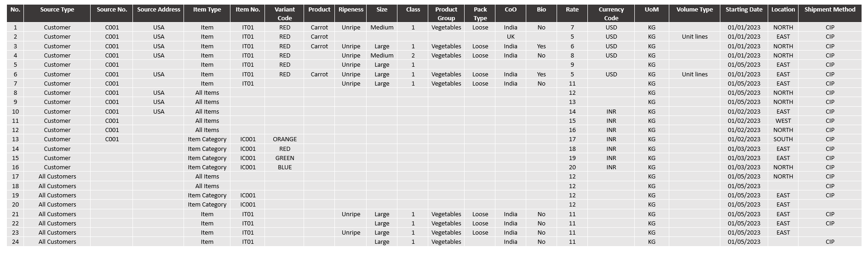The height and width of the screenshot is (253, 868).
Task: Click the Currency Code column header
Action: [x=611, y=14]
